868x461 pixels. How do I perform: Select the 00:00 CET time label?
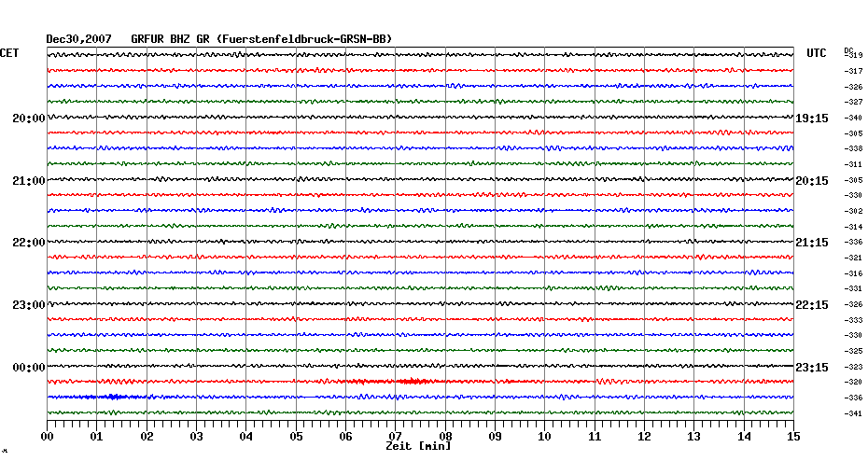click(29, 368)
